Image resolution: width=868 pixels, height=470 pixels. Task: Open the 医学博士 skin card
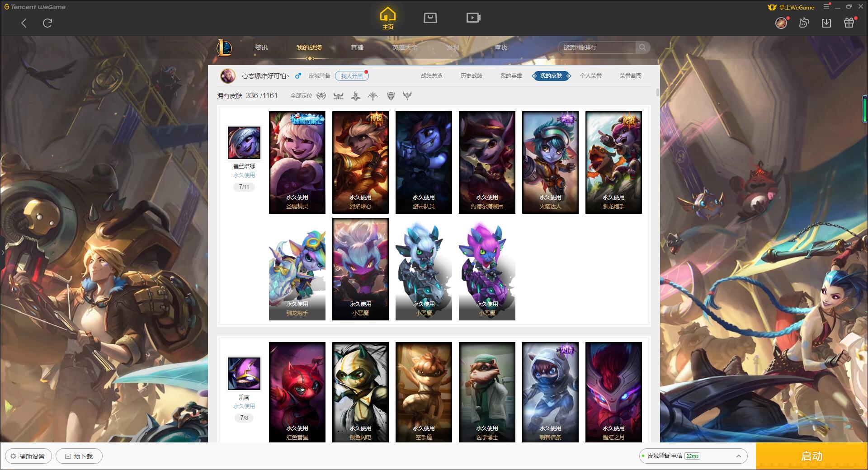[487, 392]
